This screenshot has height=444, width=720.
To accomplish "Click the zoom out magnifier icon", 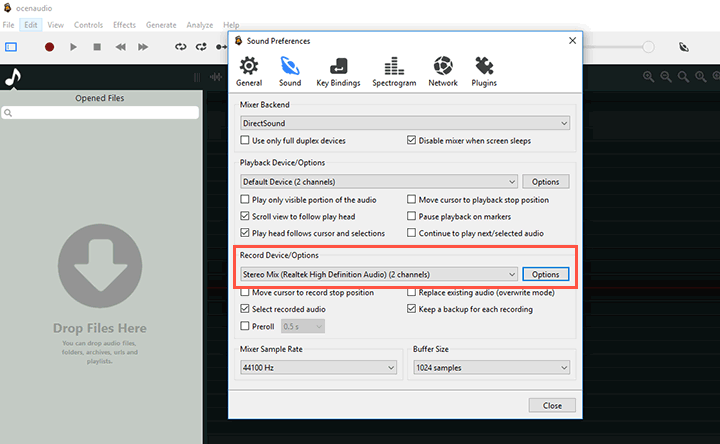I will 666,77.
